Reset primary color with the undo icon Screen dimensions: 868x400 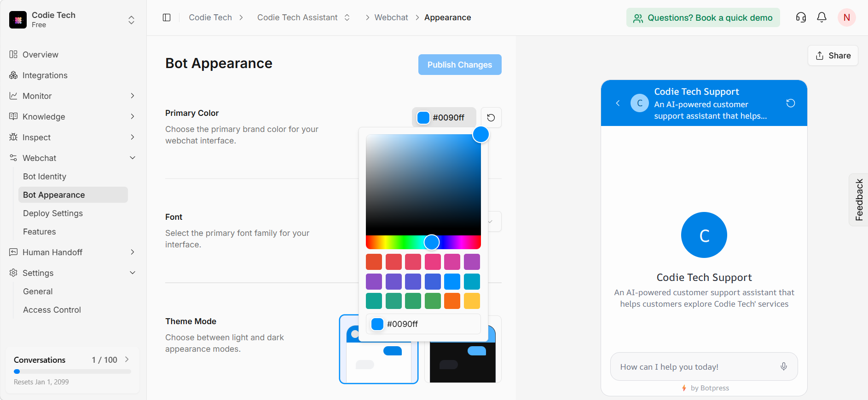coord(491,117)
